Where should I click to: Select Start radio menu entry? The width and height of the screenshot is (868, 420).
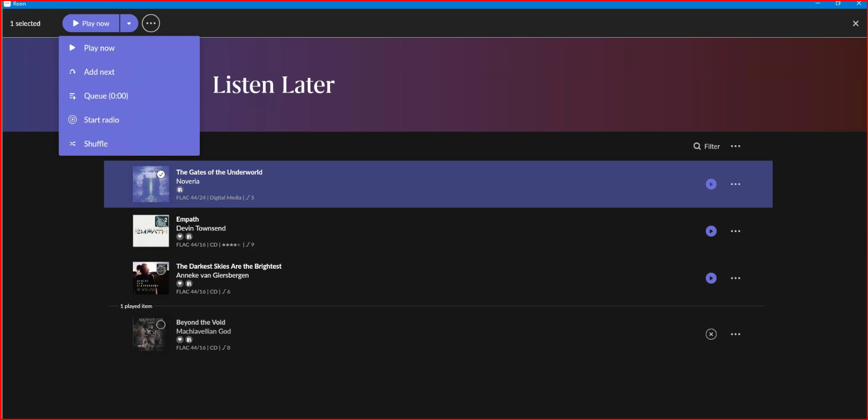[129, 120]
